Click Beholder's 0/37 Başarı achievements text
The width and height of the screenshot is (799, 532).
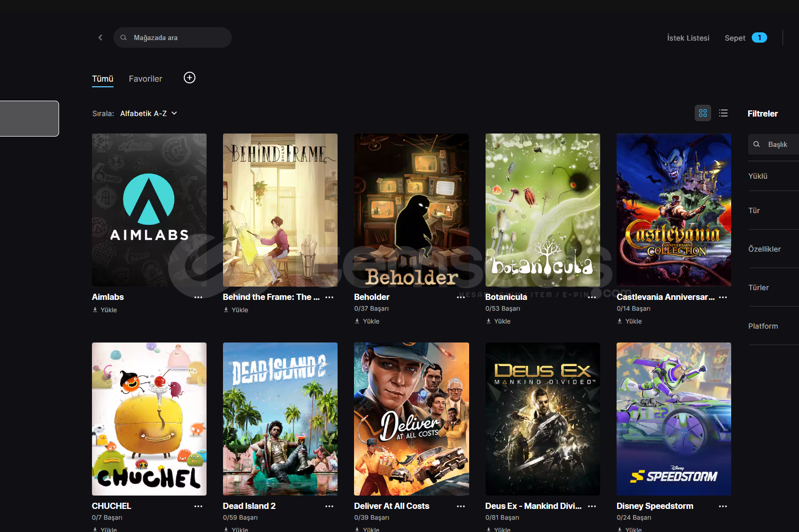(x=371, y=309)
